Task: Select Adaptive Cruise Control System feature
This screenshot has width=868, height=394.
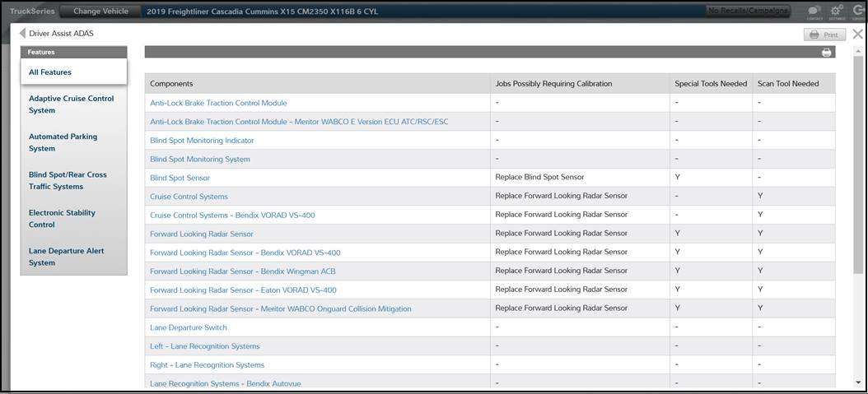Action: click(73, 104)
